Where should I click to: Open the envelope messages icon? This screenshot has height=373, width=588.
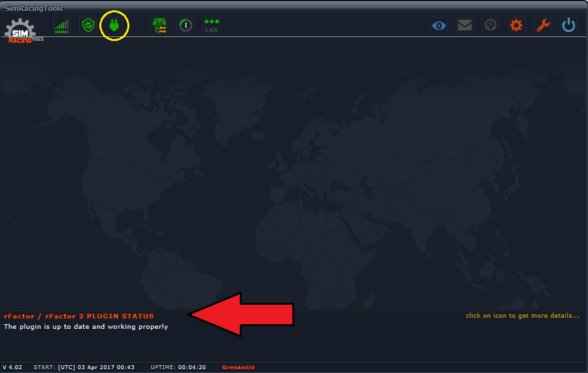(465, 26)
